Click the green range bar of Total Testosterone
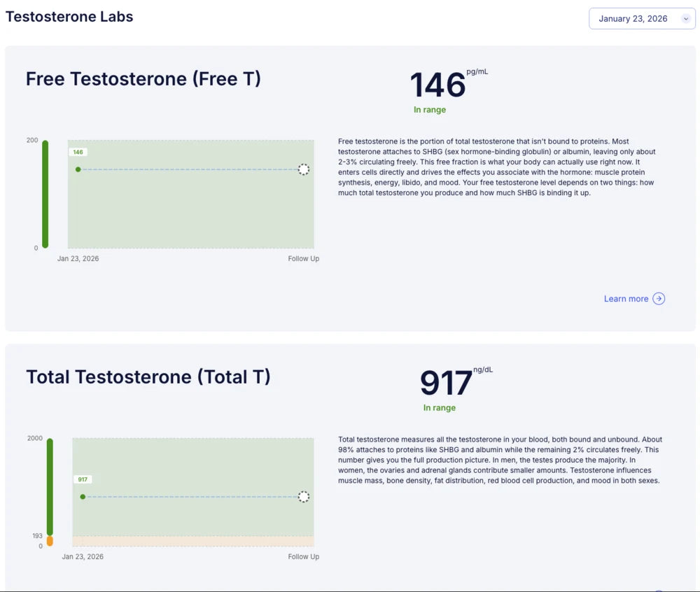The image size is (700, 592). pos(50,487)
